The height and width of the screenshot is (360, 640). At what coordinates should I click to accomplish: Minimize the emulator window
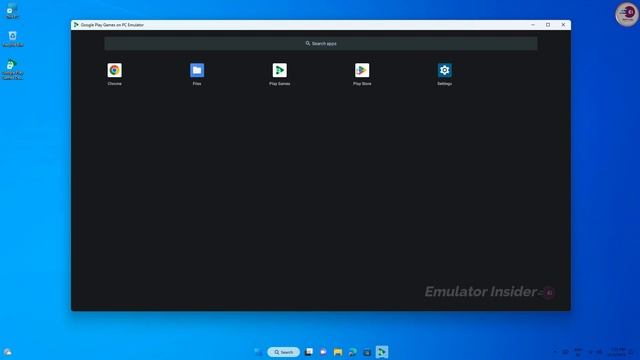coord(533,25)
